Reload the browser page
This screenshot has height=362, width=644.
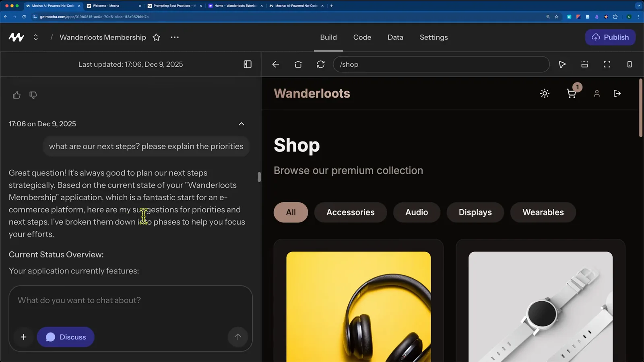(x=24, y=17)
